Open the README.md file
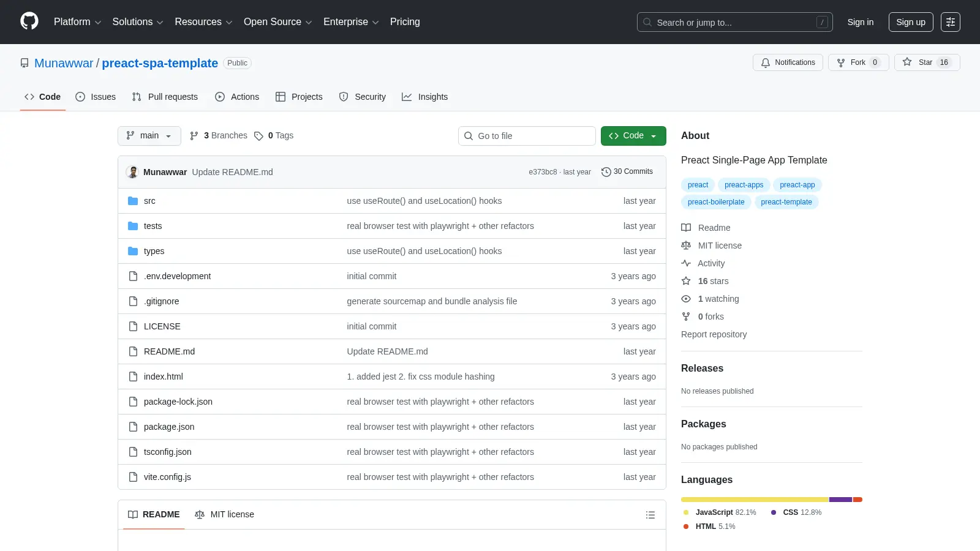The height and width of the screenshot is (551, 980). [169, 351]
